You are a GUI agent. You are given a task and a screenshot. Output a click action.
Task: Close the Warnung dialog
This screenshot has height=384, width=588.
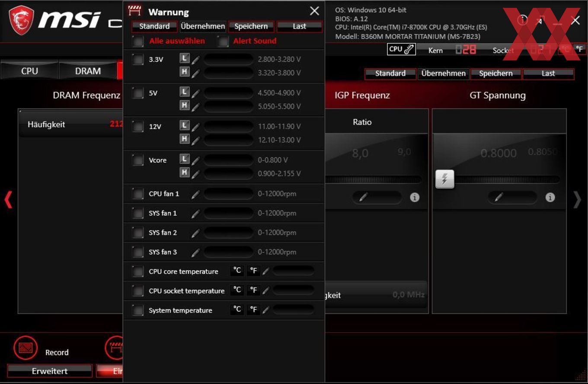[314, 11]
